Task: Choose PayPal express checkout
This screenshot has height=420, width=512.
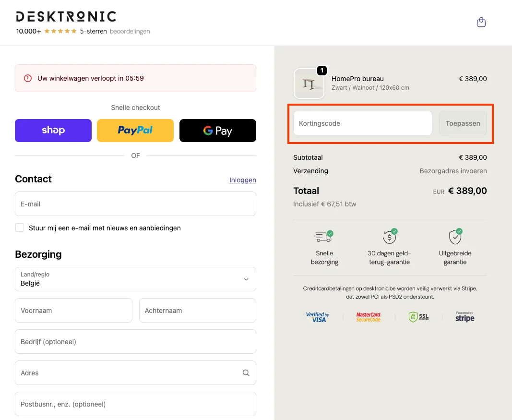Action: 135,131
